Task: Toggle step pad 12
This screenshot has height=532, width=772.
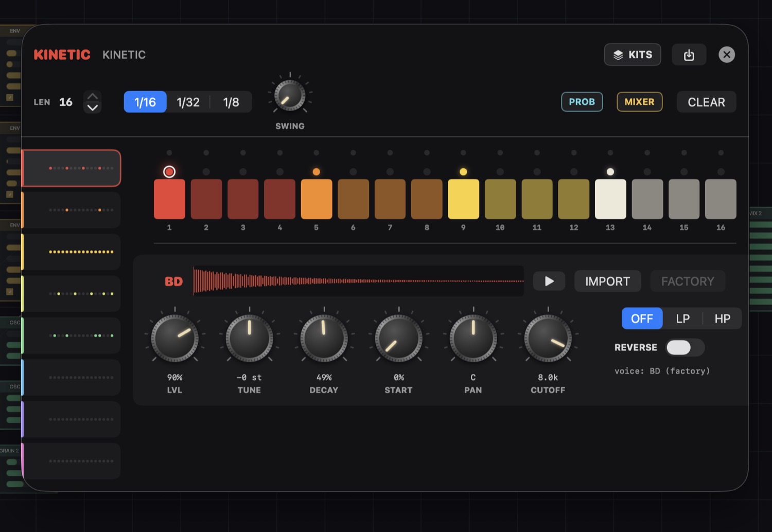Action: 574,199
